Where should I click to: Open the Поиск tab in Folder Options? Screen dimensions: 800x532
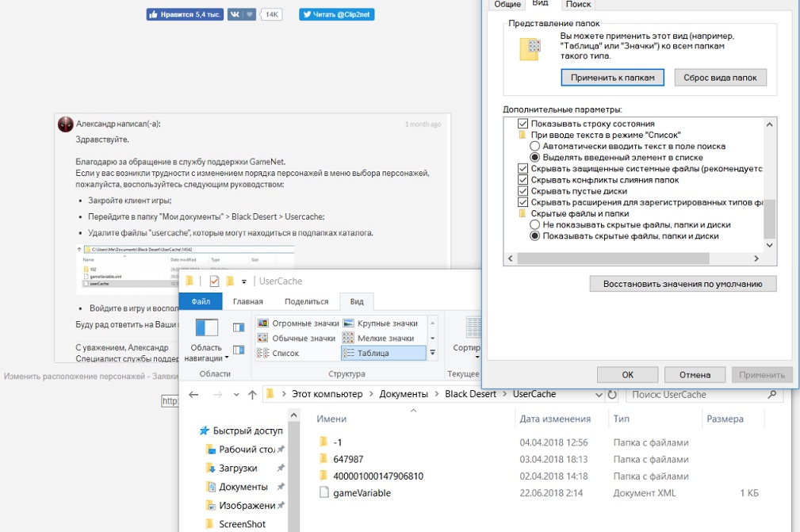tap(578, 5)
